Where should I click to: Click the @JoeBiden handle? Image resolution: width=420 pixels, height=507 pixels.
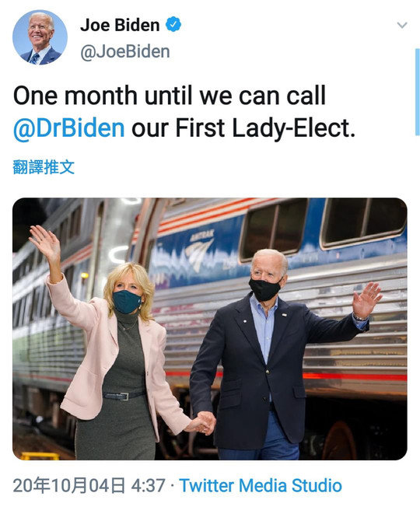click(124, 52)
